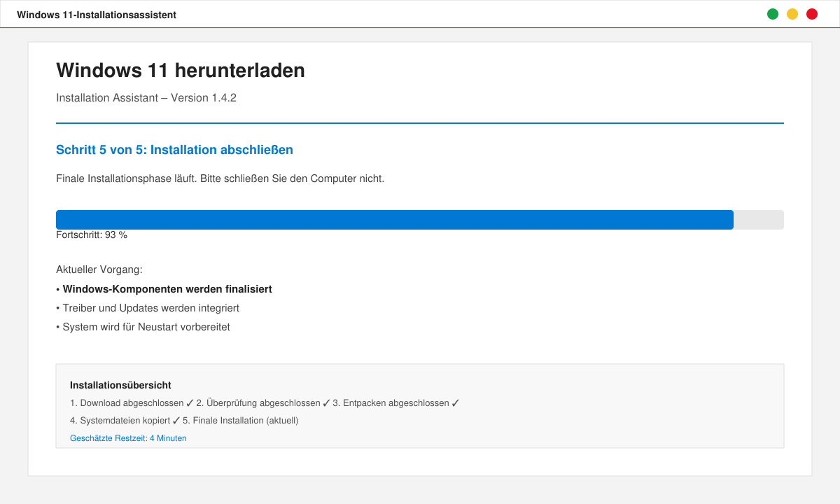The image size is (840, 504).
Task: Click '2. Überprüfung abgeschlossen' step
Action: pyautogui.click(x=262, y=403)
